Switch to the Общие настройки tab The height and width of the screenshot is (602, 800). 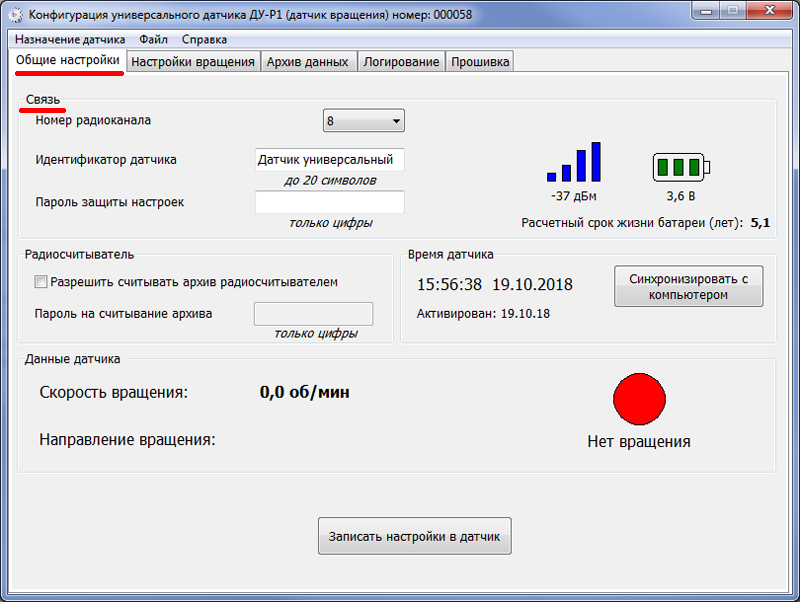tap(68, 60)
